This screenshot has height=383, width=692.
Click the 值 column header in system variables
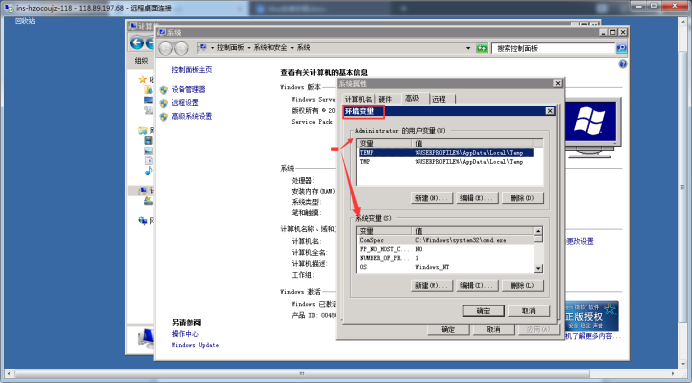pos(473,231)
